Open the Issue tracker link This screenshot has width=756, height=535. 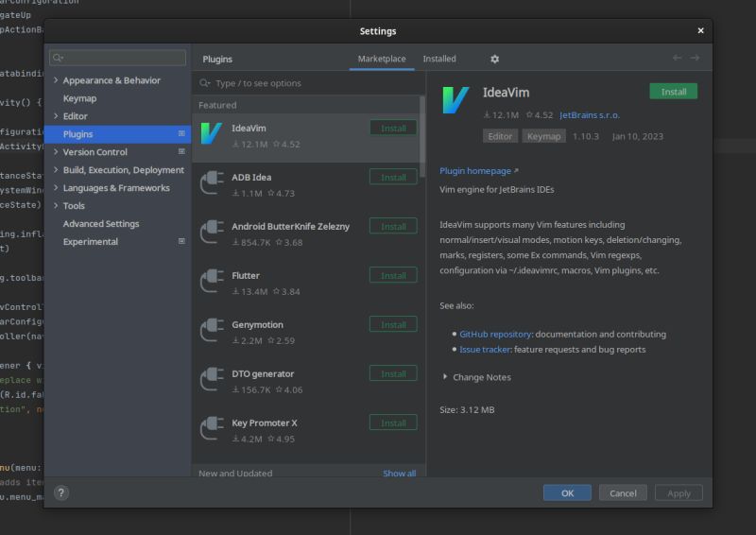(485, 350)
